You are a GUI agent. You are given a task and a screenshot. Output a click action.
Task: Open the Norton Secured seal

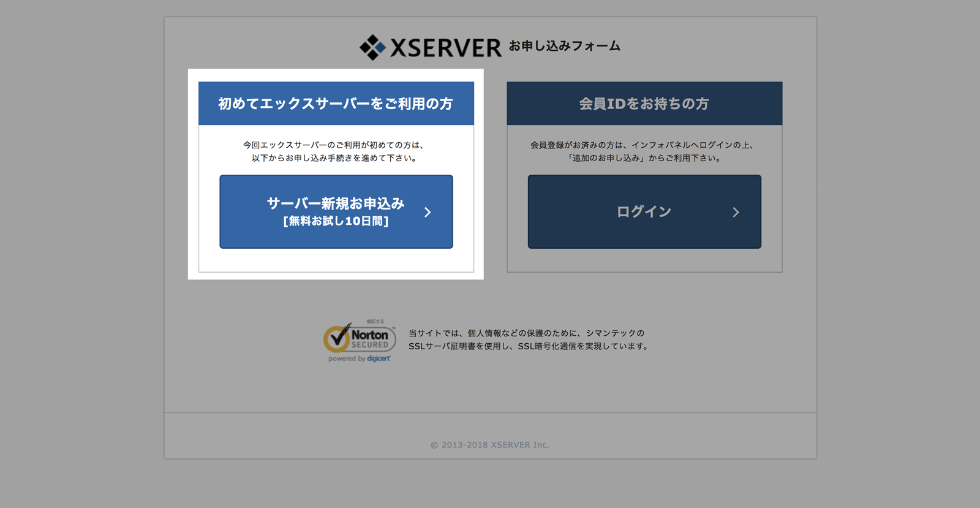(360, 341)
